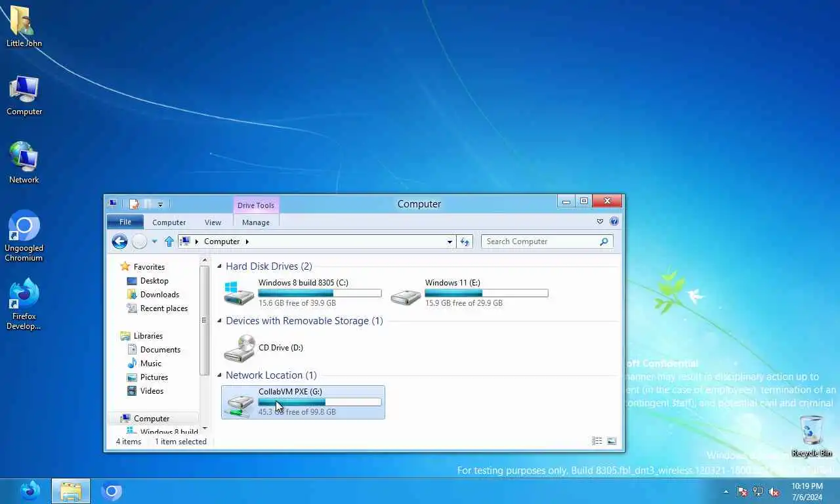Click the Explorer window system icon in title bar
Viewport: 840px width, 504px height.
click(113, 204)
